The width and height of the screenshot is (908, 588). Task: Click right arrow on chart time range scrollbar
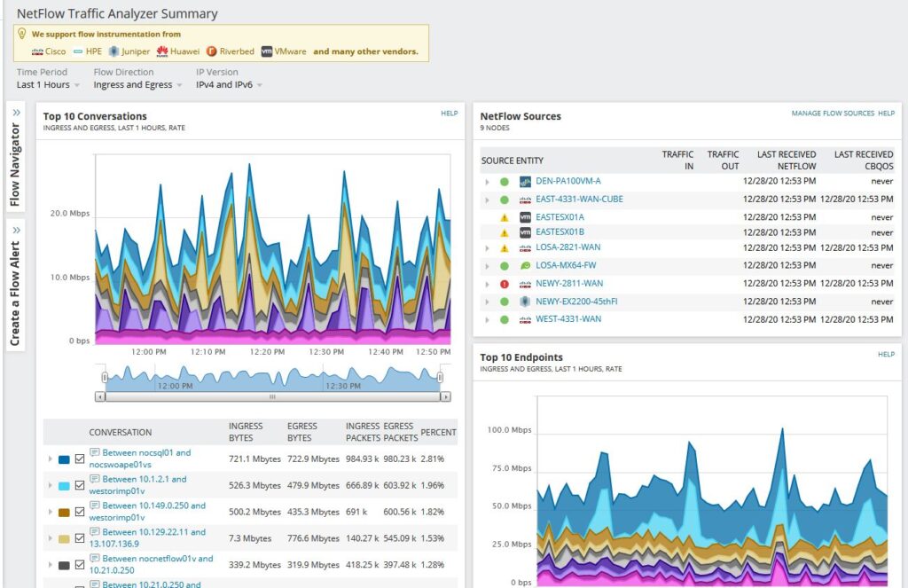[x=445, y=397]
